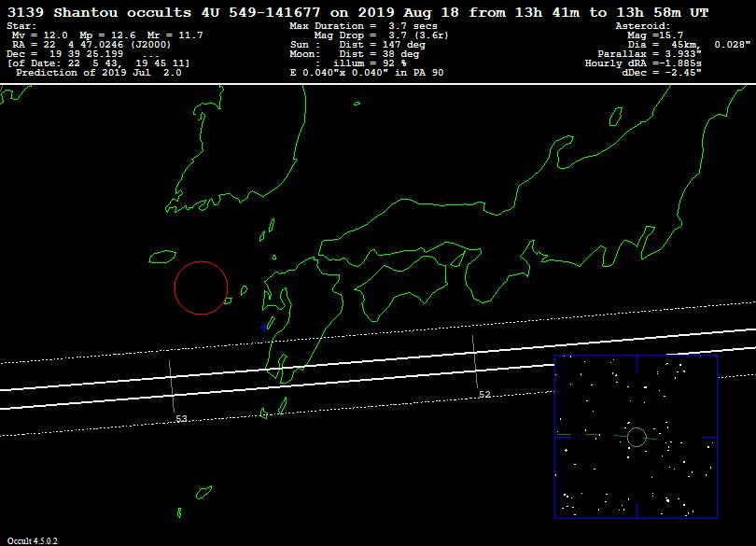Click 'Max Duration = 3.7 secs' text
756x546 pixels.
coord(364,26)
